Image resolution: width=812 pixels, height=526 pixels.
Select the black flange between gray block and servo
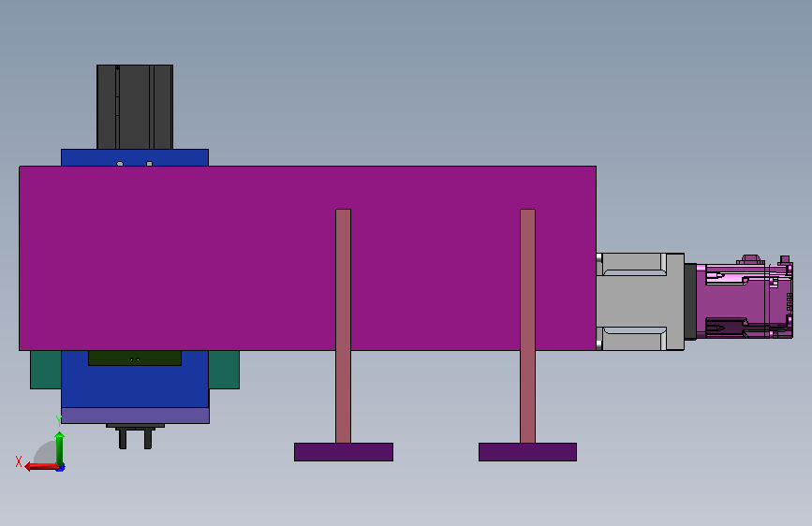[690, 301]
